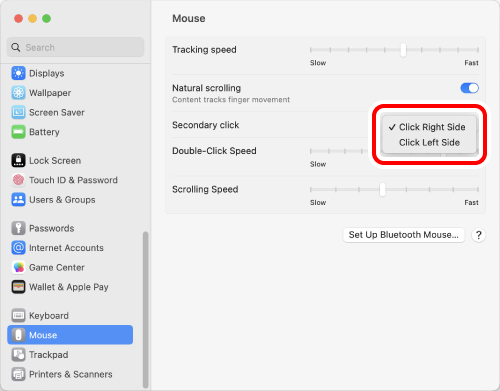Select the Trackpad icon
Screen dimensions: 500x391
click(x=18, y=355)
